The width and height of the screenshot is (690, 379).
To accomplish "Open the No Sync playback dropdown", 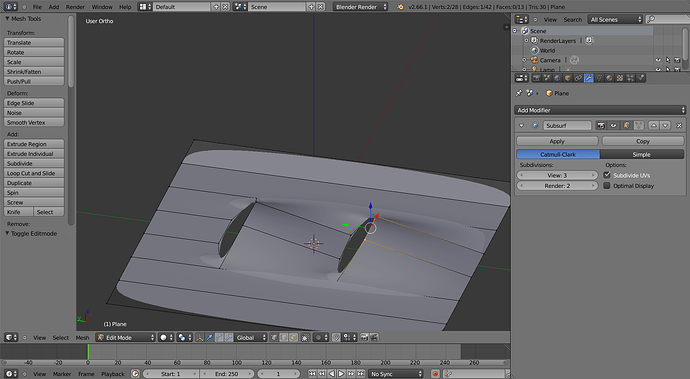I will click(396, 374).
